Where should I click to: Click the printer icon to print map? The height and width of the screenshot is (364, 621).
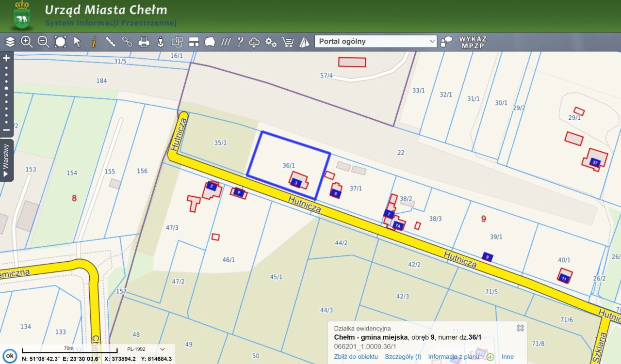[144, 42]
